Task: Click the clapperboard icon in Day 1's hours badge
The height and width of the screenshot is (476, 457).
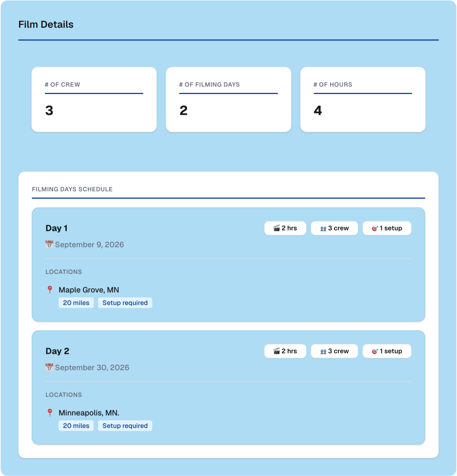Action: pos(277,228)
